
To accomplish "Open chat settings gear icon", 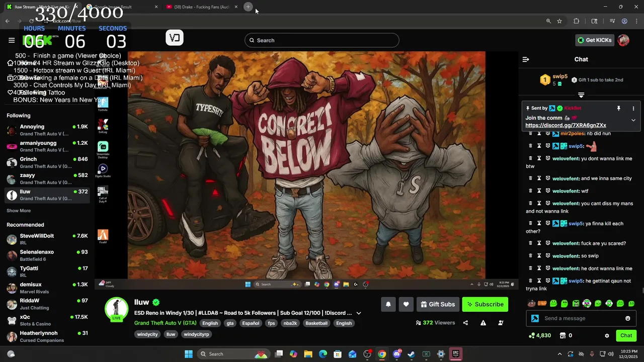I will click(x=607, y=335).
